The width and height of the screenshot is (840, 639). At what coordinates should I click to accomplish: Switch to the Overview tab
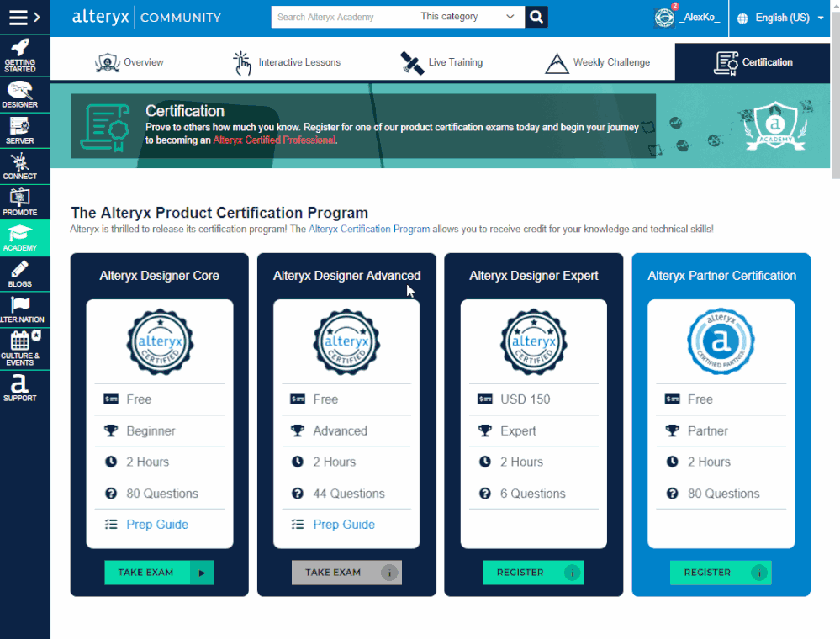(130, 61)
